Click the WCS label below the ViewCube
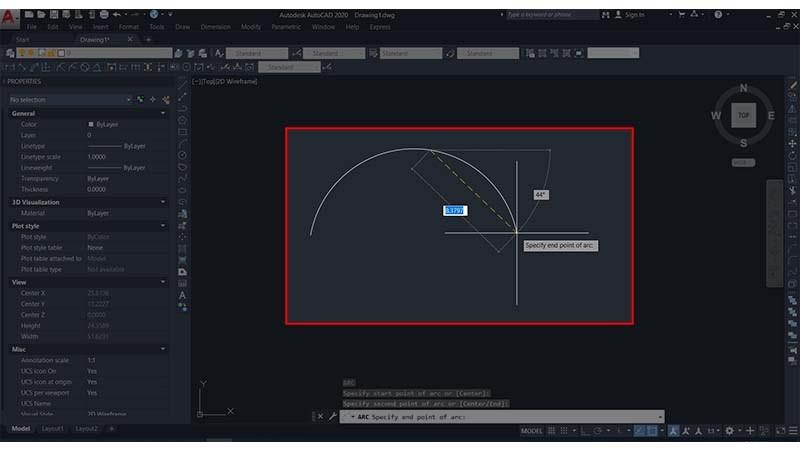The image size is (800, 450). [x=743, y=163]
